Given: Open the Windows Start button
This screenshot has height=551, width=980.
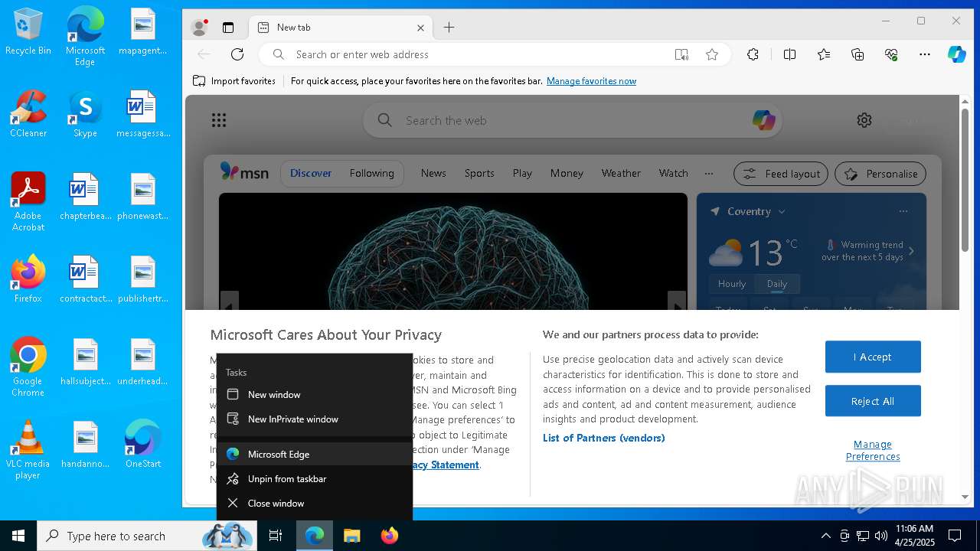Looking at the screenshot, I should click(x=18, y=536).
